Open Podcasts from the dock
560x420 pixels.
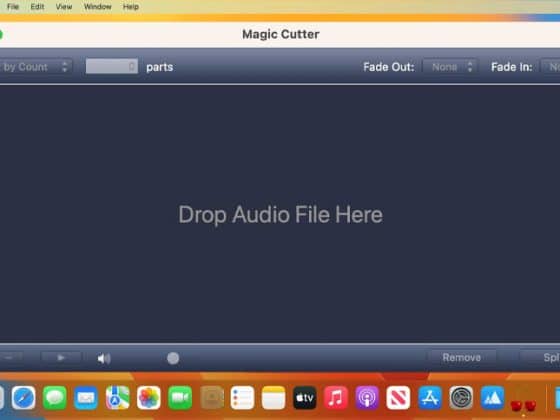(x=367, y=398)
